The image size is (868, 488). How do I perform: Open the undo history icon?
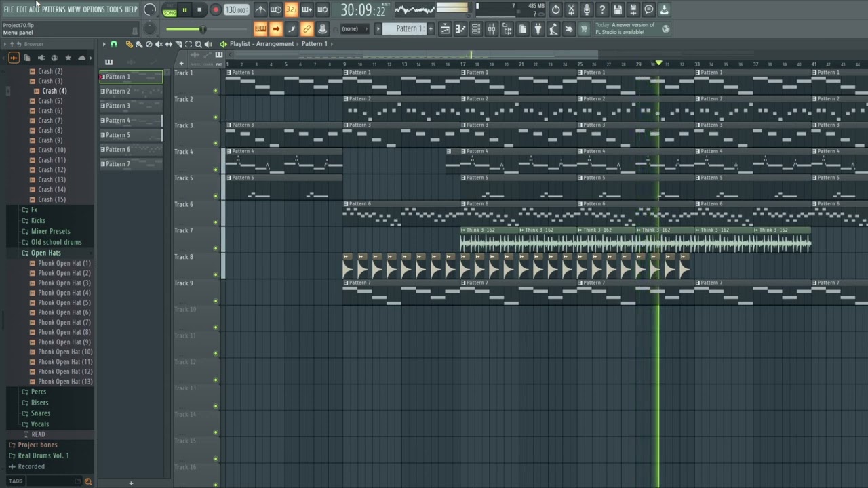(x=555, y=9)
